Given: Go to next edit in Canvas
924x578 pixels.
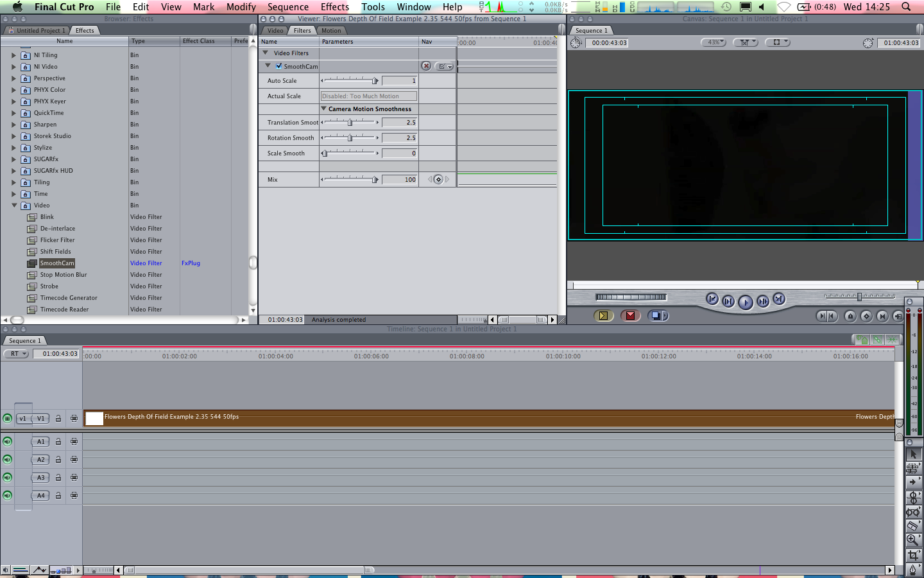Looking at the screenshot, I should [779, 299].
